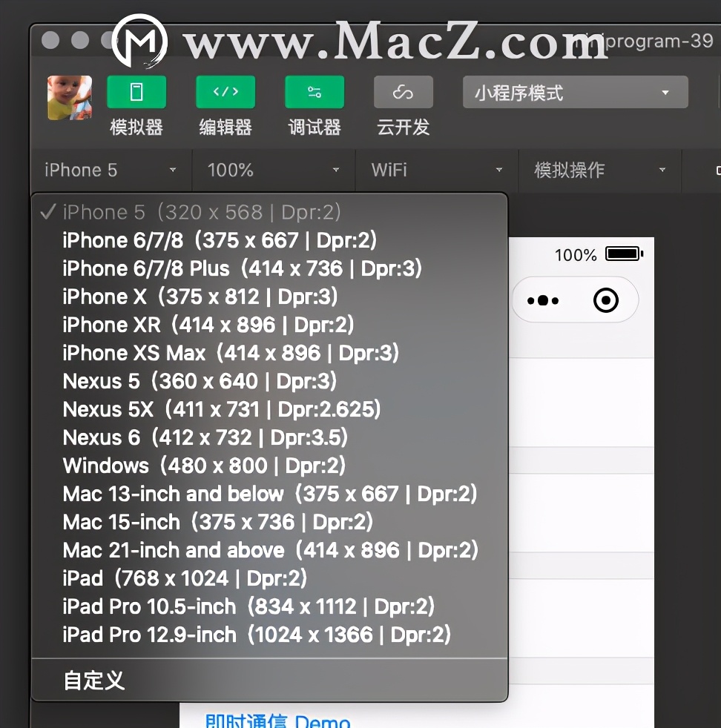Open the 100% zoom level control
The width and height of the screenshot is (721, 728).
[x=273, y=170]
